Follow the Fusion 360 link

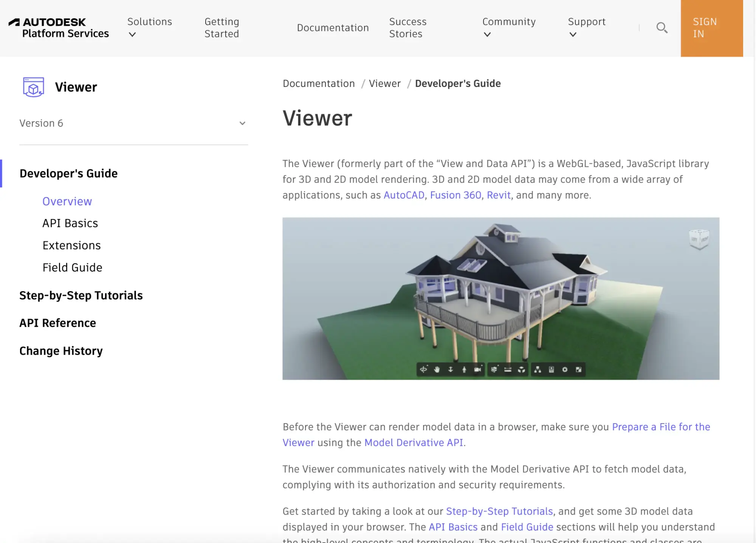point(455,195)
